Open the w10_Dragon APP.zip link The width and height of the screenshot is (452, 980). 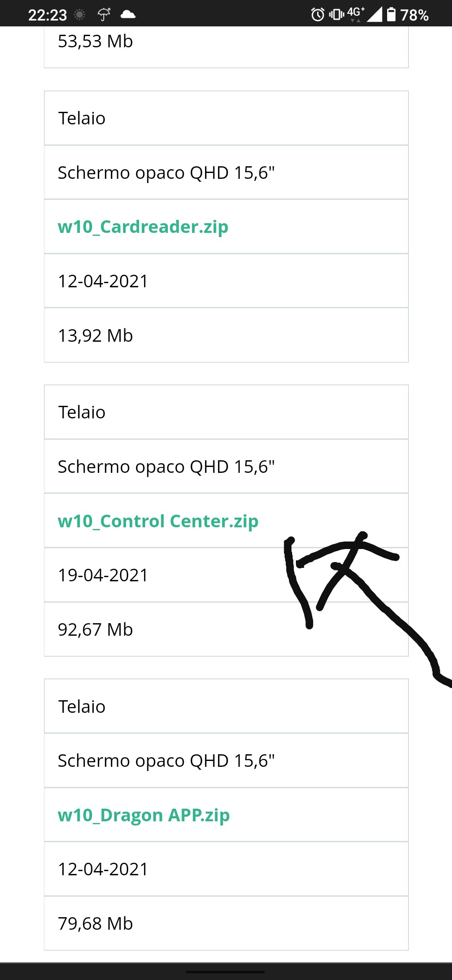[x=144, y=815]
